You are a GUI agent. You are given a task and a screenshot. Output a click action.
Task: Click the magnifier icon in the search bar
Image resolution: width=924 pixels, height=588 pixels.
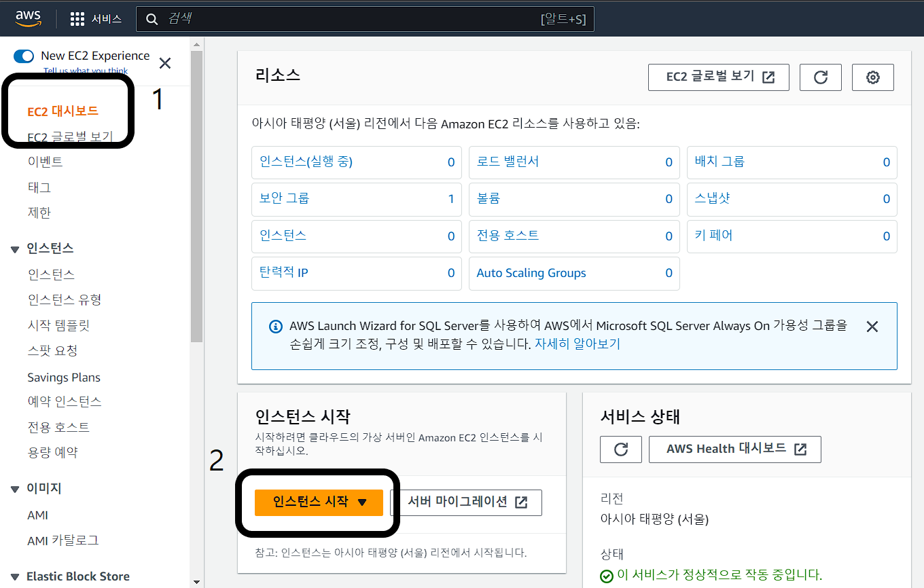[152, 18]
